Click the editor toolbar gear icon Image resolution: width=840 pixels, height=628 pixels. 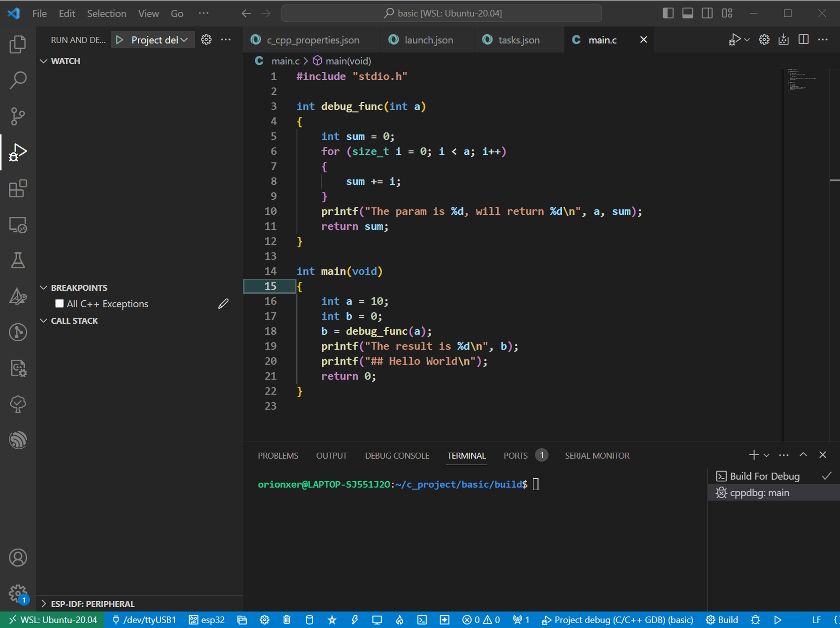point(764,39)
